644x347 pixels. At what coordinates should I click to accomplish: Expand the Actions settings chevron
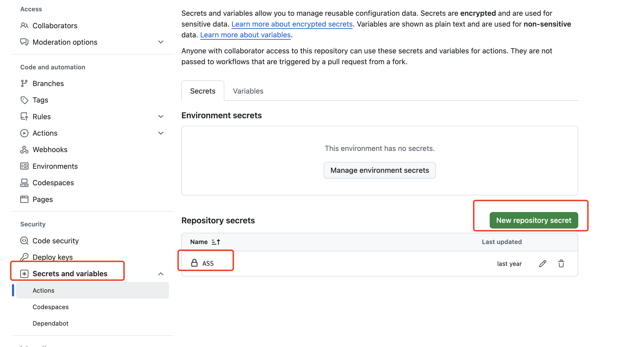click(x=161, y=133)
